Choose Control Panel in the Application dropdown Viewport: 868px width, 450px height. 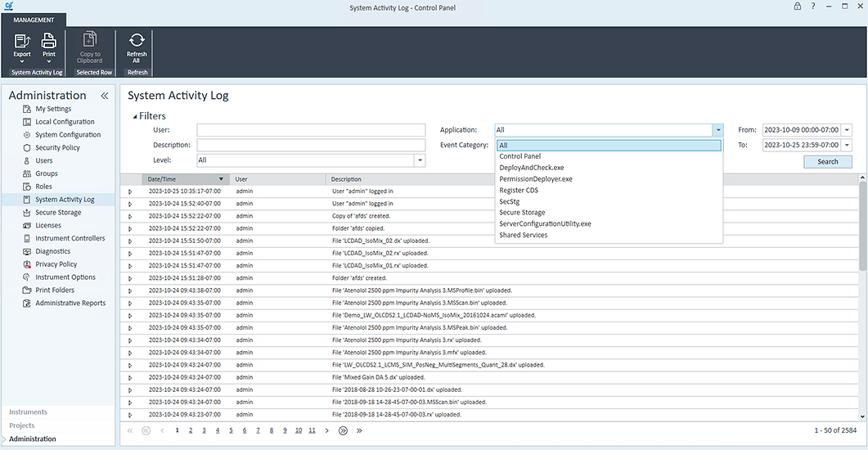(519, 156)
